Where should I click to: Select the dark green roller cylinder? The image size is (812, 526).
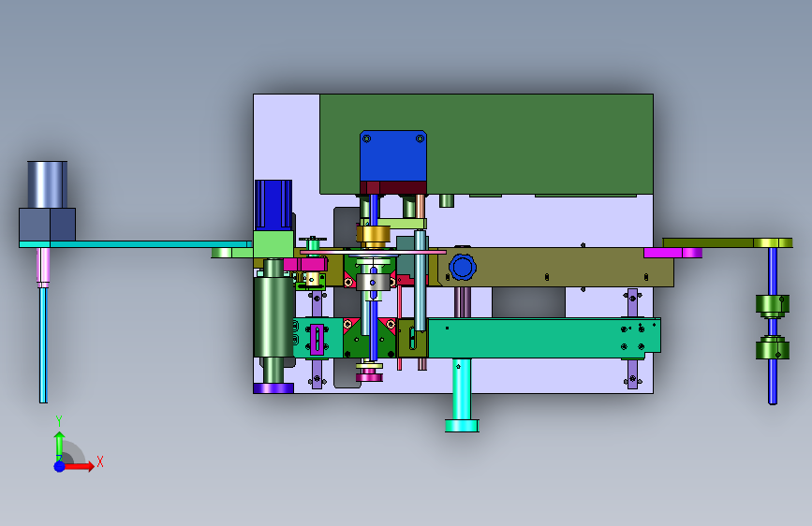[x=273, y=317]
